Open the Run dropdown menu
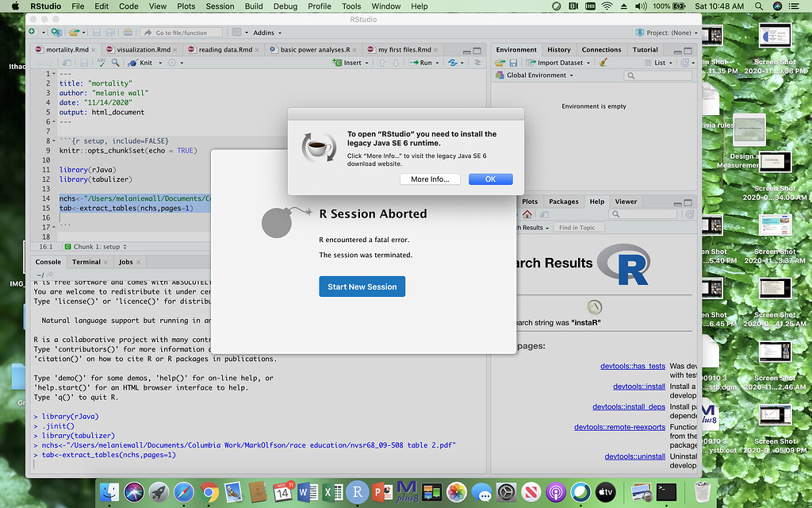The height and width of the screenshot is (508, 812). pos(438,63)
